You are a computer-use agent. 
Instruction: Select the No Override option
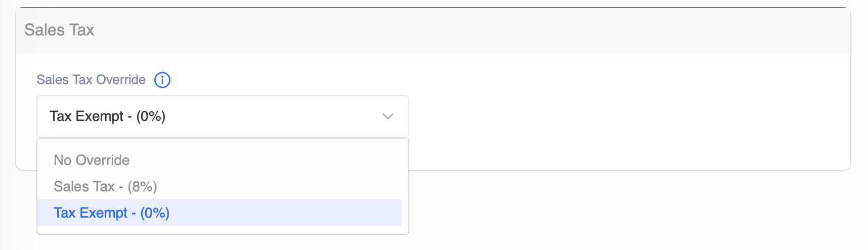[x=92, y=160]
